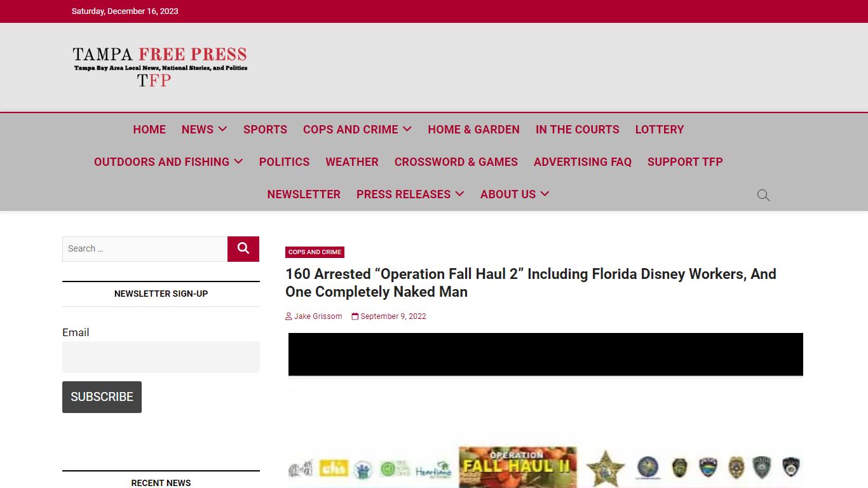Open SUPPORT TFP menu item
The image size is (868, 488).
point(685,162)
